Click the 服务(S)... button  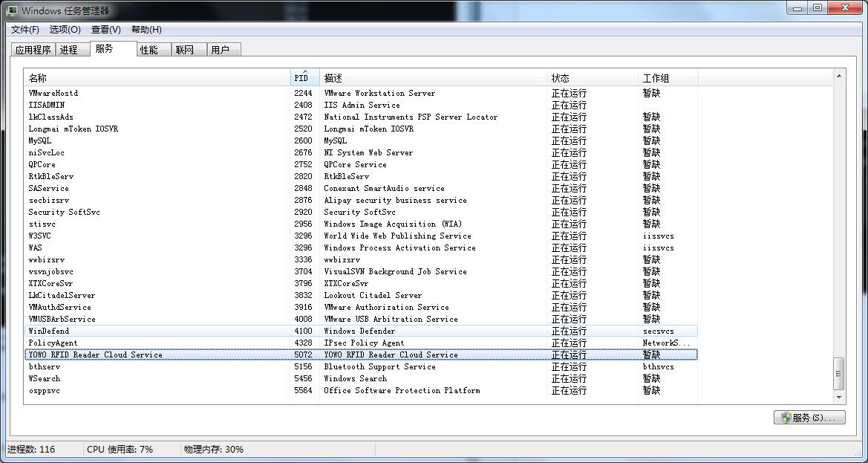(809, 418)
